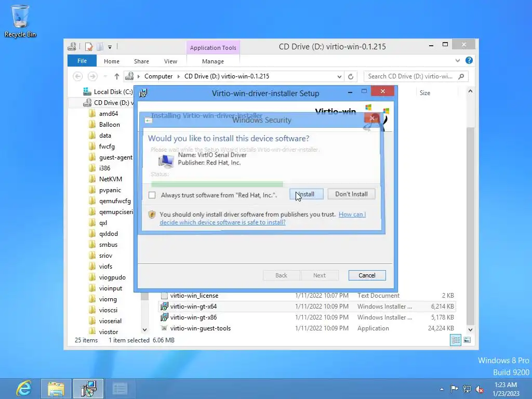Open muted volume icon in tray

pos(480,389)
